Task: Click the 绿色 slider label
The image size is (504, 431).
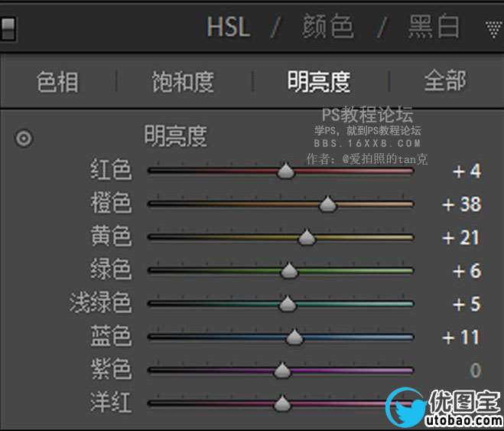Action: [x=111, y=269]
